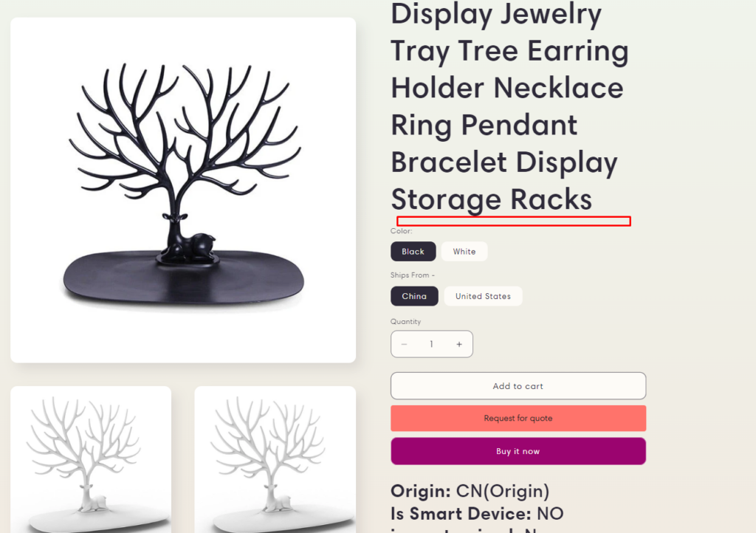Click the Request for quote button
The width and height of the screenshot is (756, 533).
[518, 419]
